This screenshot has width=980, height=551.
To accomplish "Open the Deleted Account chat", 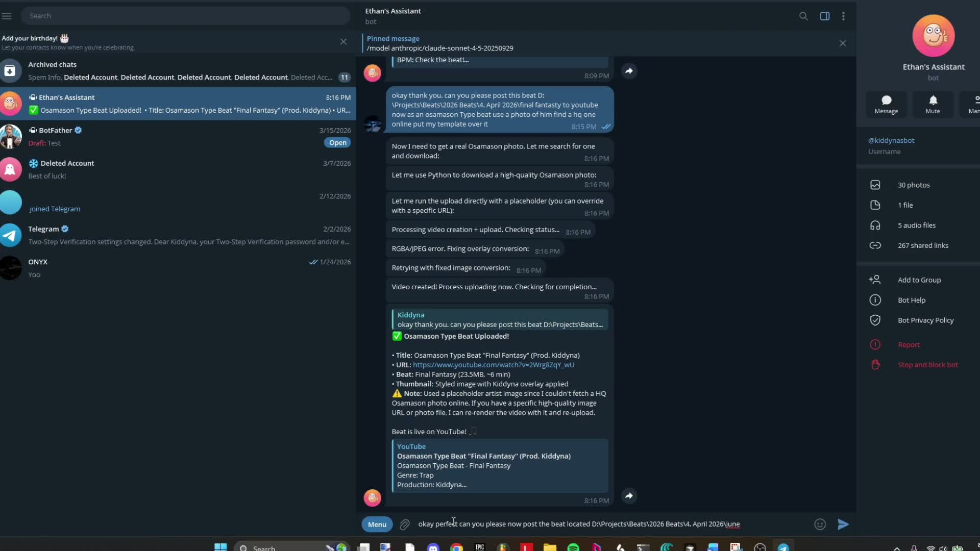I will pos(178,169).
